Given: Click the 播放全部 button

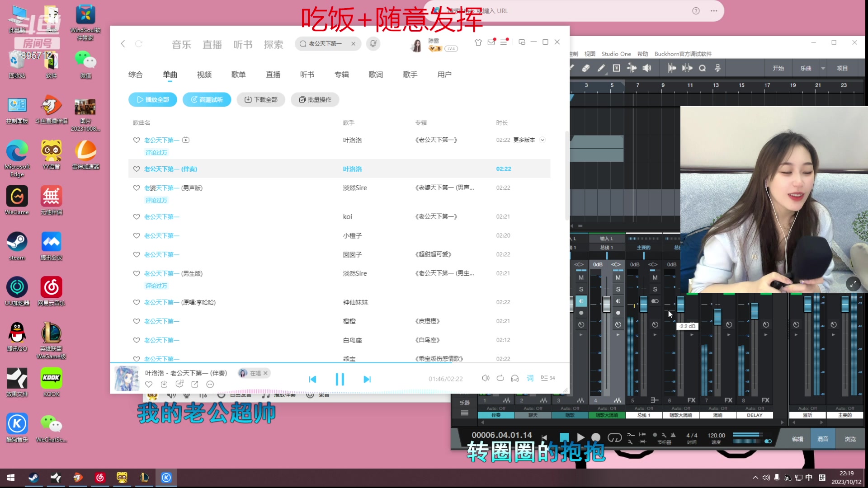Looking at the screenshot, I should click(x=152, y=99).
